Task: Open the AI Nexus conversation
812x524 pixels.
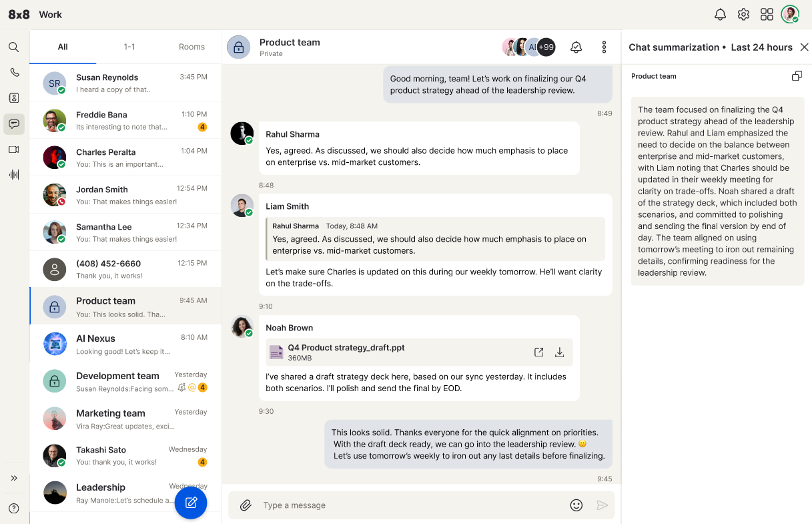Action: (125, 344)
